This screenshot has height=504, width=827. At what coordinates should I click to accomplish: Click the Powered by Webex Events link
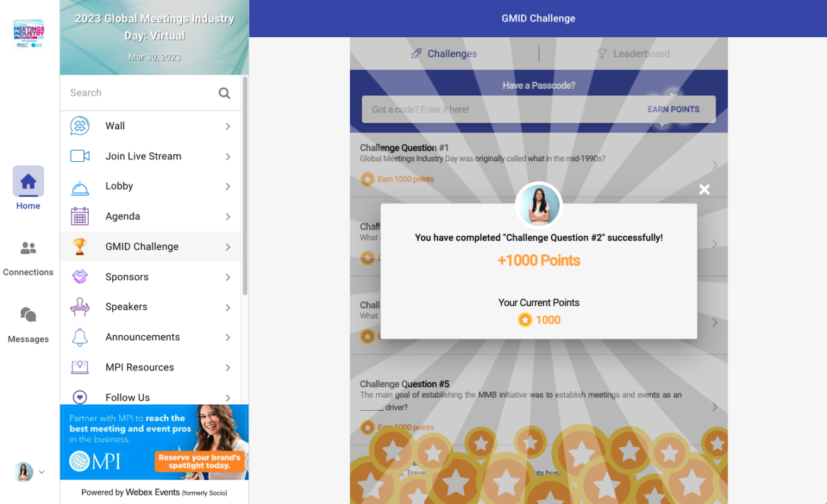coord(154,493)
